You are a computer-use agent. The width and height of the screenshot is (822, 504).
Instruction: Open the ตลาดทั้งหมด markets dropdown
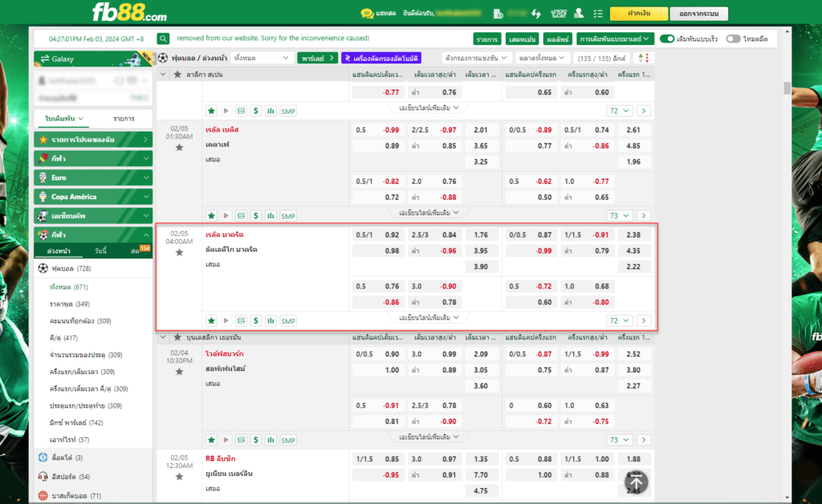click(x=543, y=58)
